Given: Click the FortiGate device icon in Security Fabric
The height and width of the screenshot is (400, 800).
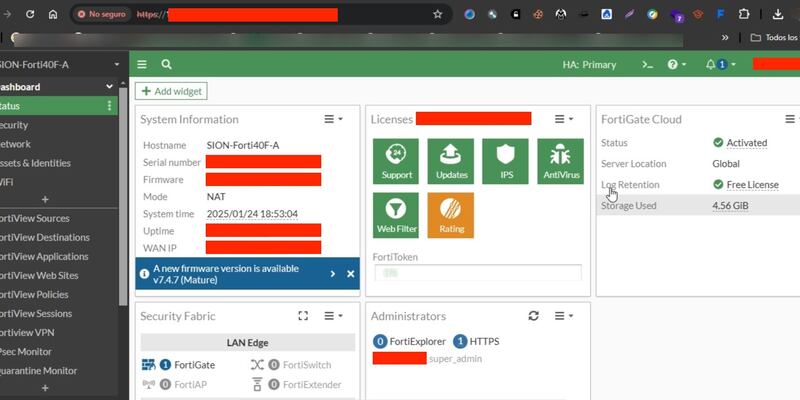Looking at the screenshot, I should 148,365.
